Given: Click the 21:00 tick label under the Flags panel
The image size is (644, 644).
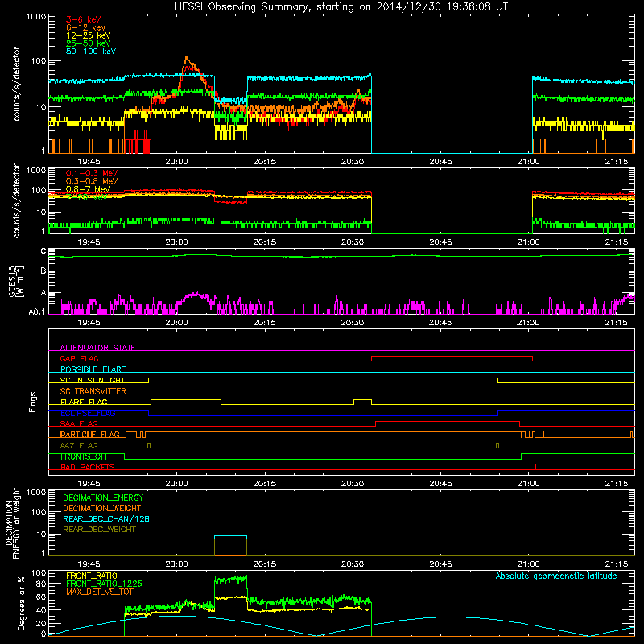Looking at the screenshot, I should point(529,484).
